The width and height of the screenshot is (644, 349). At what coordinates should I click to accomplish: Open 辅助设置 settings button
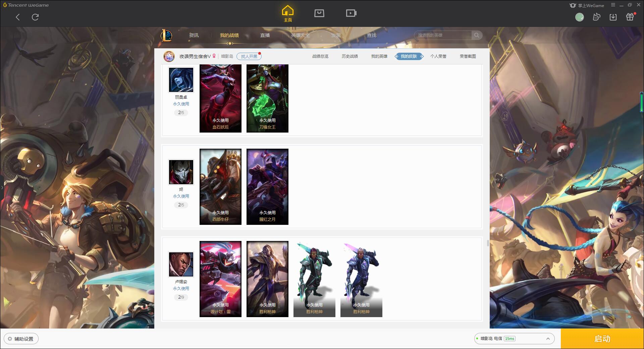[x=21, y=339]
